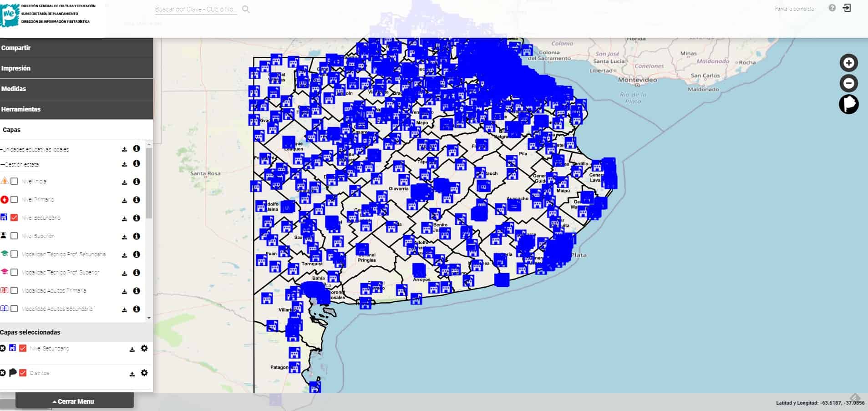The image size is (868, 411).
Task: Zoom out with the minus map button
Action: [x=848, y=83]
